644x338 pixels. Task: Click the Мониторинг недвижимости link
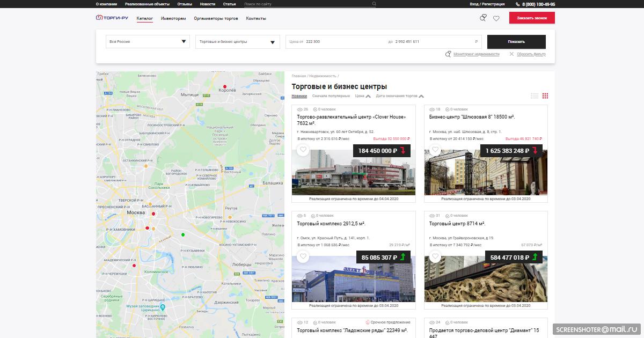476,54
